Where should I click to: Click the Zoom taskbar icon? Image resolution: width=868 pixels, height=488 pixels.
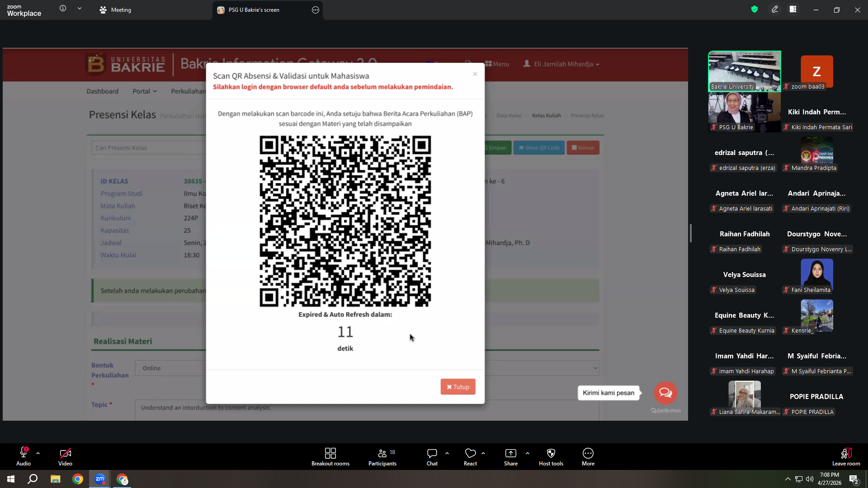(x=100, y=479)
